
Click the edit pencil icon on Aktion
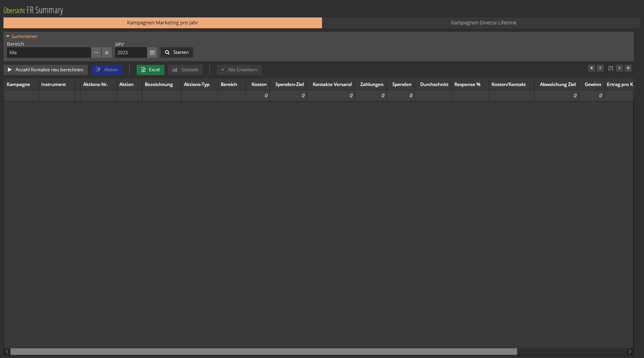(99, 70)
